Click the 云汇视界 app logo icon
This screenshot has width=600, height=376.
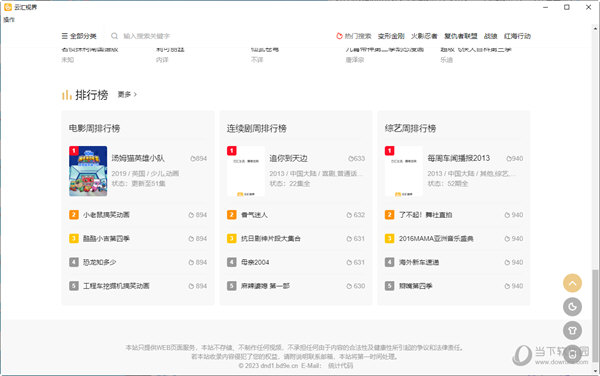coord(7,7)
